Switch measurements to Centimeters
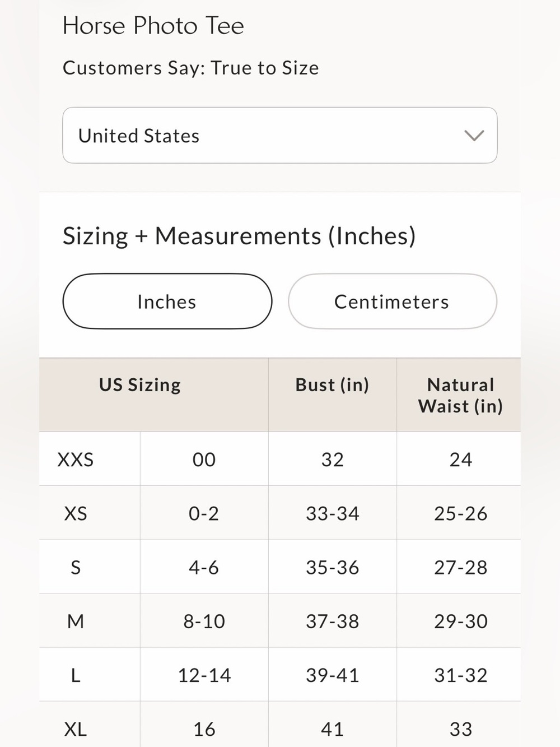The height and width of the screenshot is (747, 560). point(392,301)
